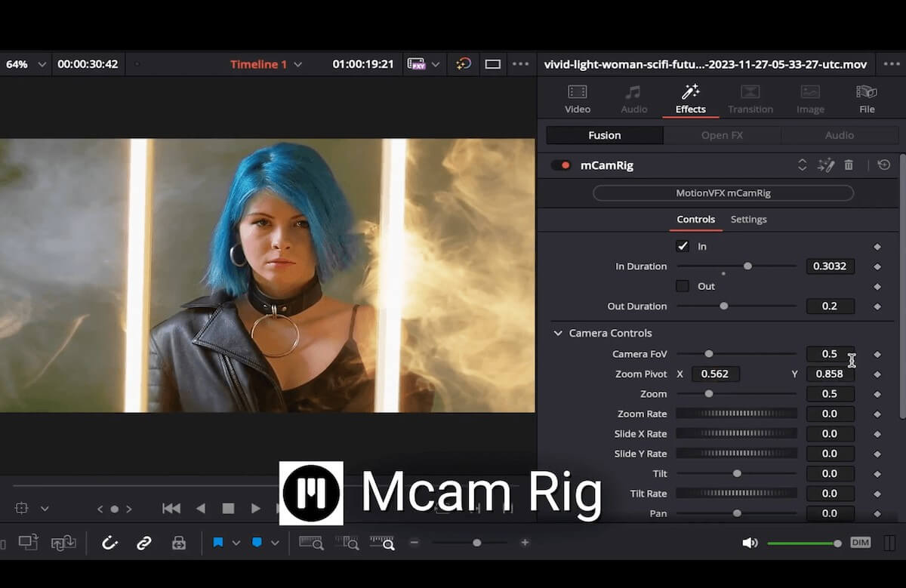
Task: Enable the Out checkbox
Action: tap(683, 286)
